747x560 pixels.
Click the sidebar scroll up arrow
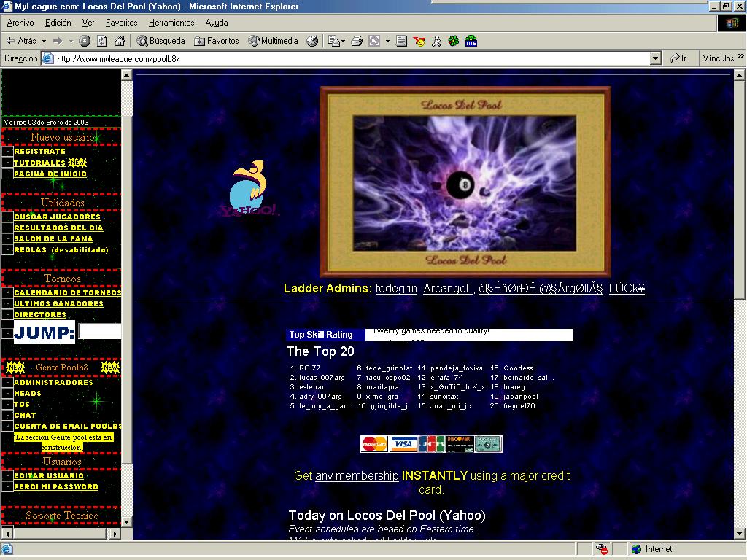tap(126, 75)
